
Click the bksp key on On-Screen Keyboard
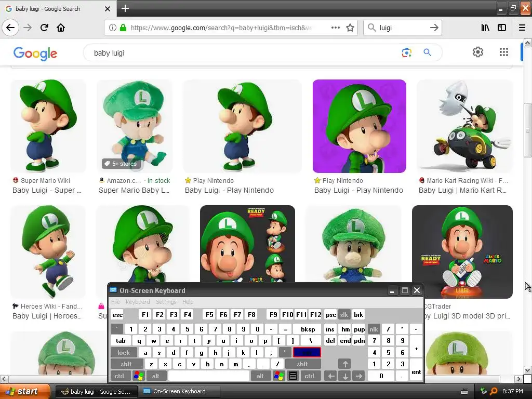click(308, 329)
